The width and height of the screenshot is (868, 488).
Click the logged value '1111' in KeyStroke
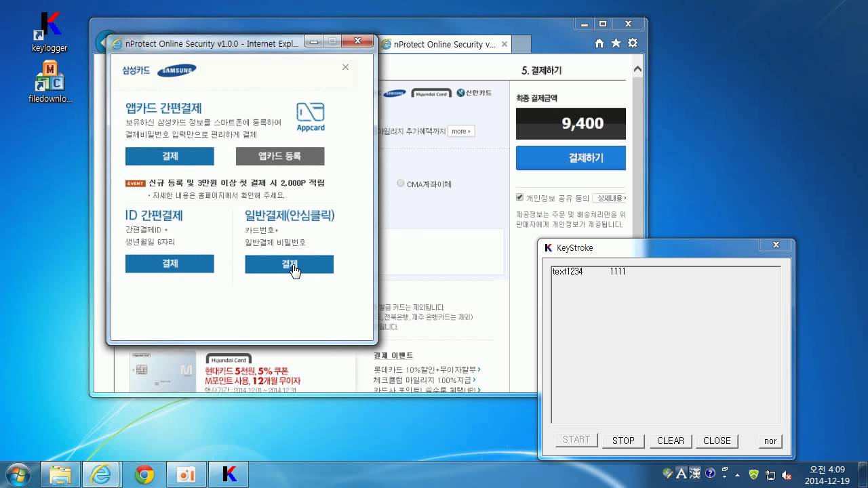(x=618, y=272)
